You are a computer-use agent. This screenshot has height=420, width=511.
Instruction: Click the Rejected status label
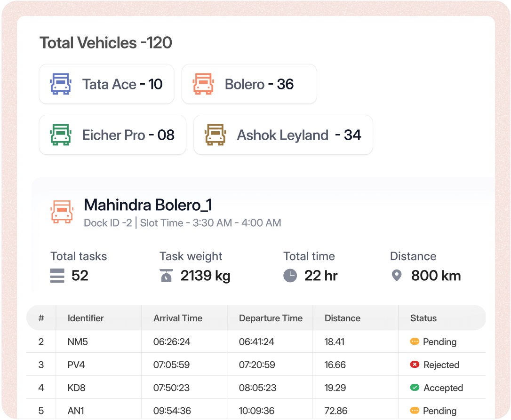441,365
